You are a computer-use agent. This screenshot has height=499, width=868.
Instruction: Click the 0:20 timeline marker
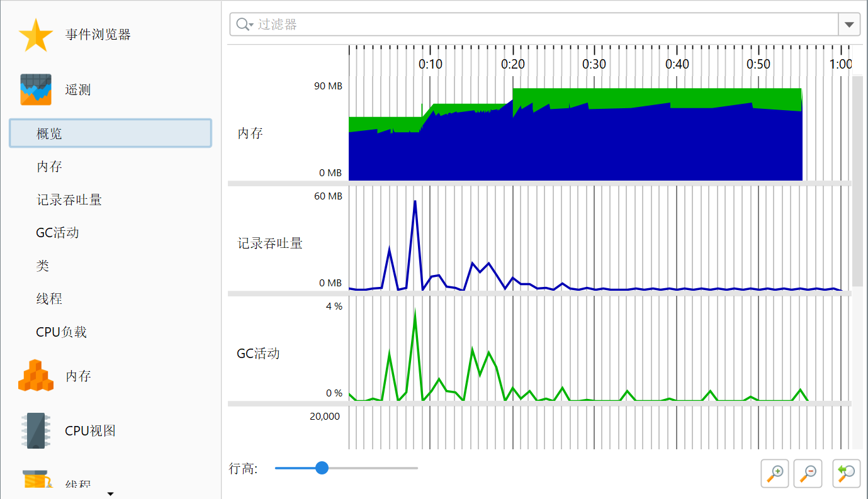click(513, 64)
